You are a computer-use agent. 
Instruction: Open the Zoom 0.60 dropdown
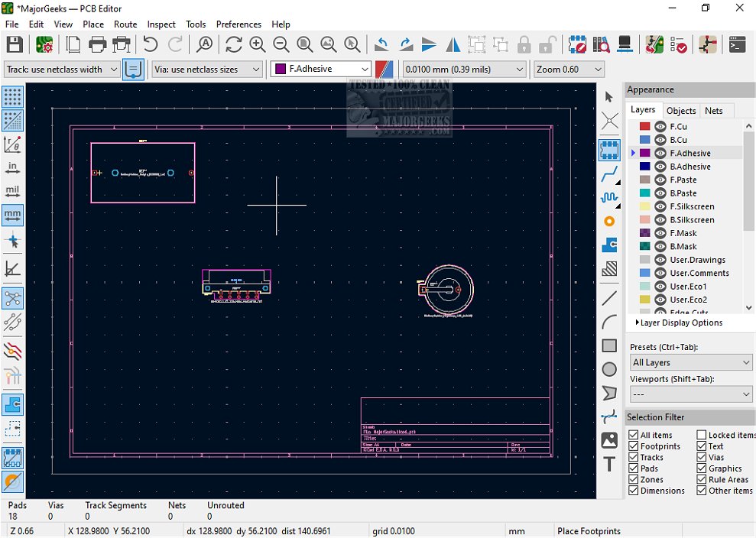pyautogui.click(x=569, y=69)
